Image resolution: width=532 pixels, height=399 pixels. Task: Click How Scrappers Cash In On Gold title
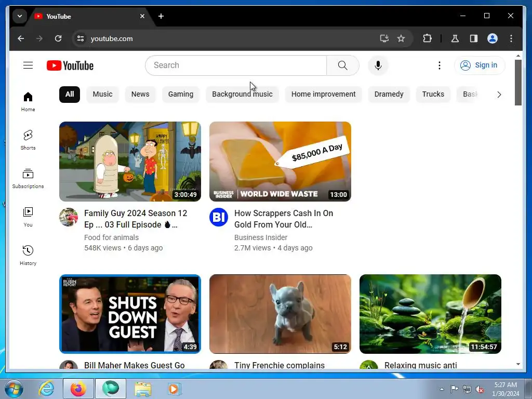[284, 219]
